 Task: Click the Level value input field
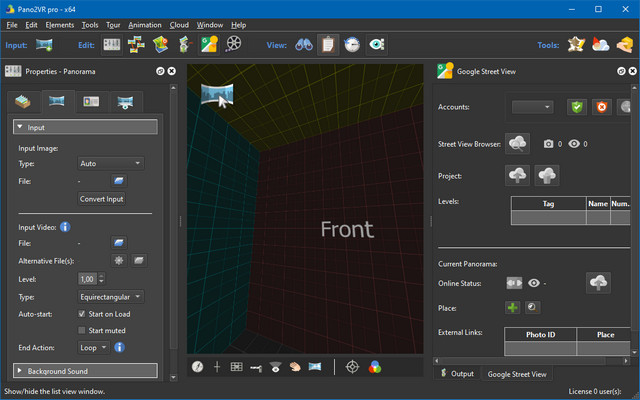(x=87, y=279)
